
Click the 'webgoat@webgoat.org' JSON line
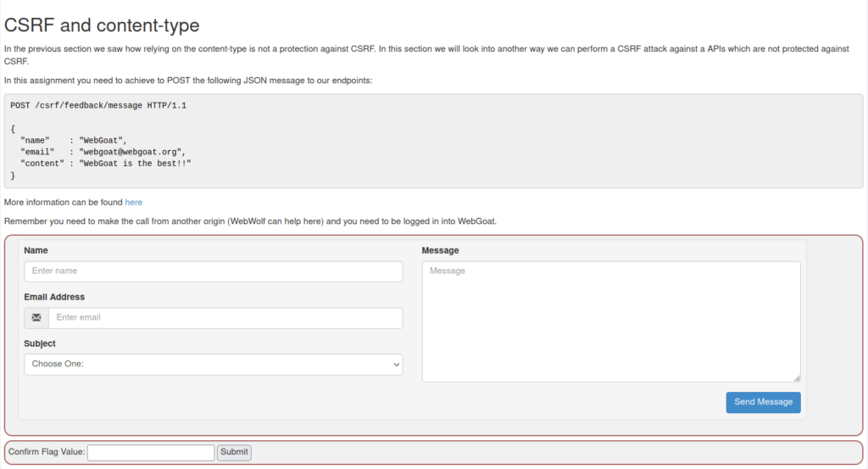click(x=103, y=152)
